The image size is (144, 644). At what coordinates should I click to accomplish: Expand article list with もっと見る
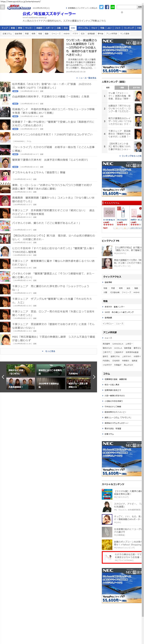[48, 351]
